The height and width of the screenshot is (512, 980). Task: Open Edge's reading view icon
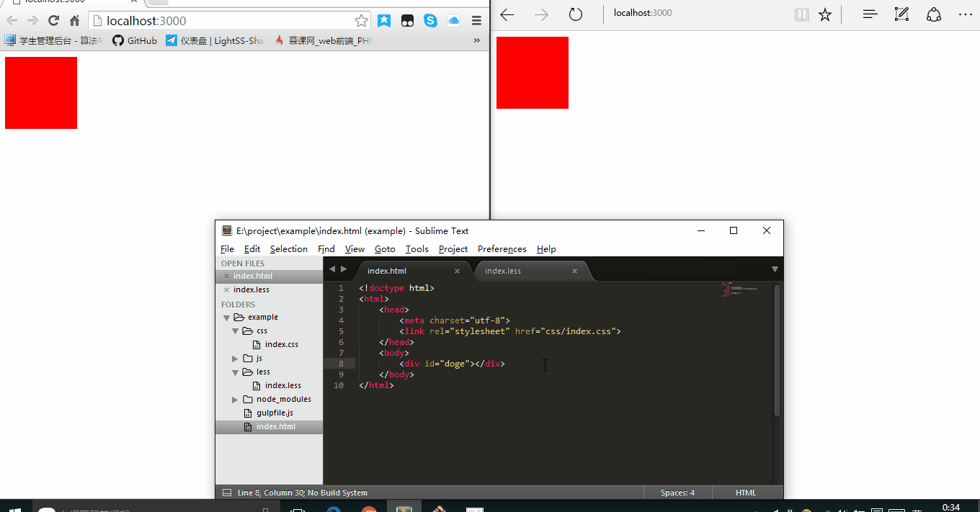[x=801, y=14]
